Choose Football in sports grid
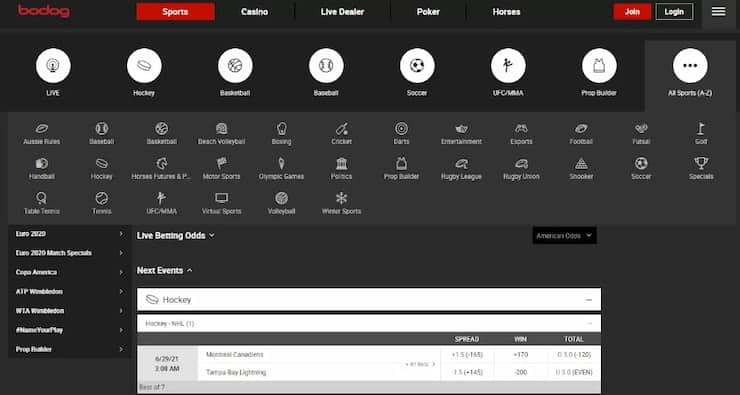The height and width of the screenshot is (395, 740). [x=581, y=134]
